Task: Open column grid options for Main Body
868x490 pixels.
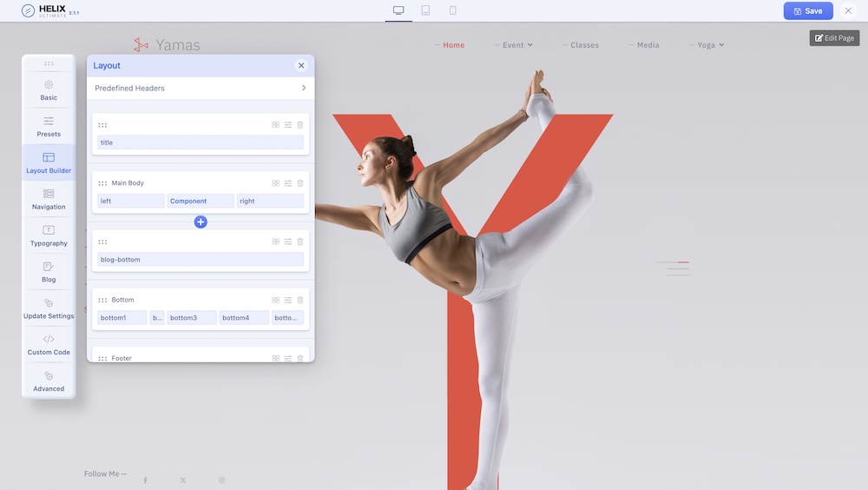Action: pos(276,183)
